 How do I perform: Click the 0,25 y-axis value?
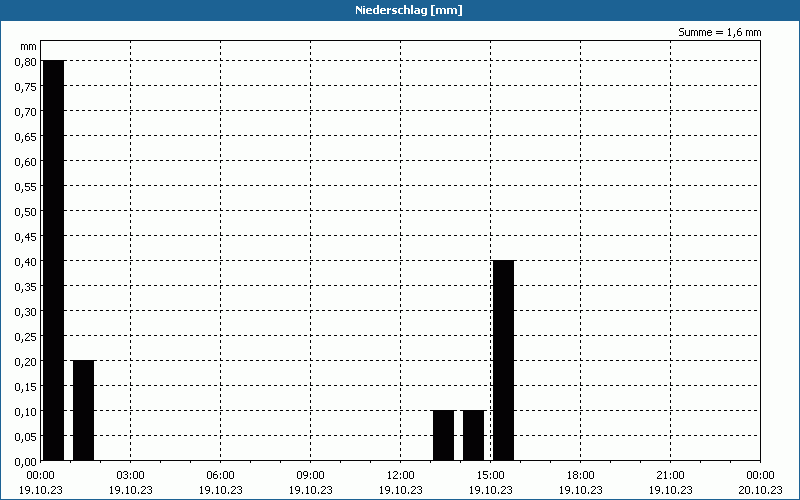26,337
